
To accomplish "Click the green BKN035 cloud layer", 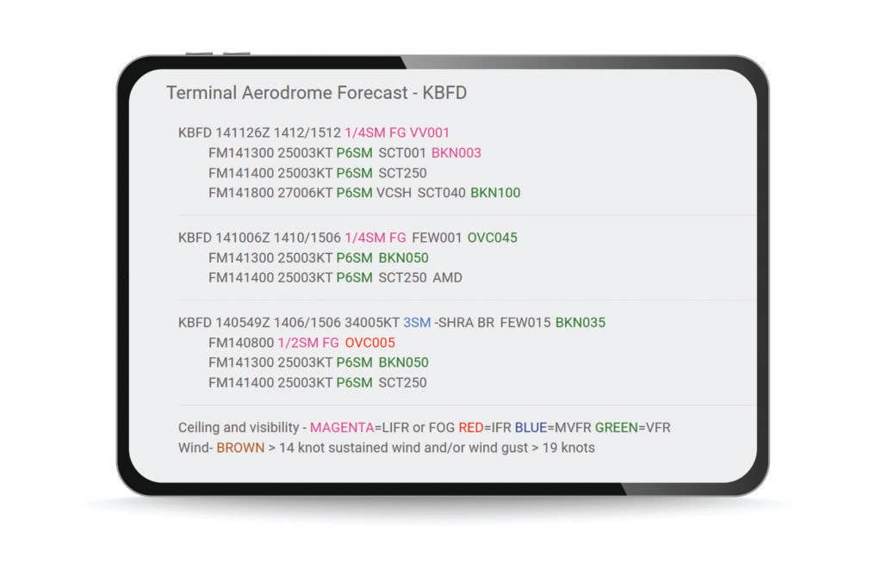I will 581,323.
